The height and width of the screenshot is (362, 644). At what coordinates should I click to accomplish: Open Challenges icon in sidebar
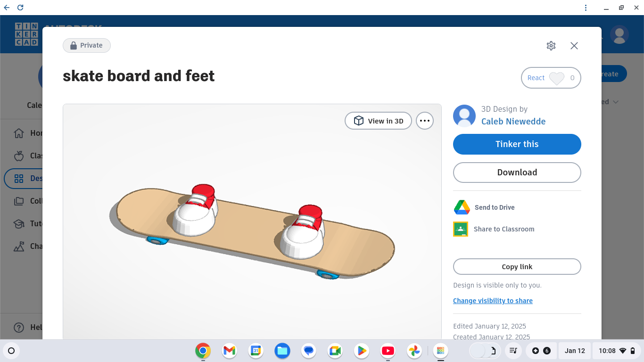pyautogui.click(x=19, y=247)
